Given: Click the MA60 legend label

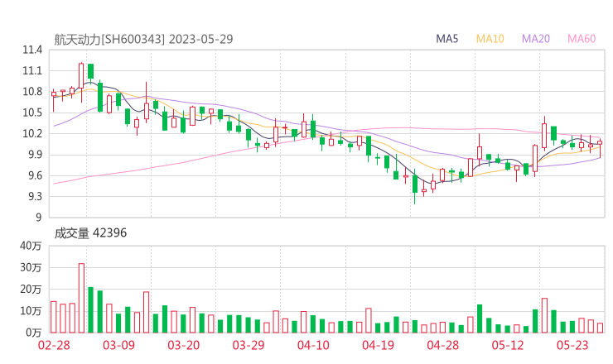Looking at the screenshot, I should pos(582,39).
